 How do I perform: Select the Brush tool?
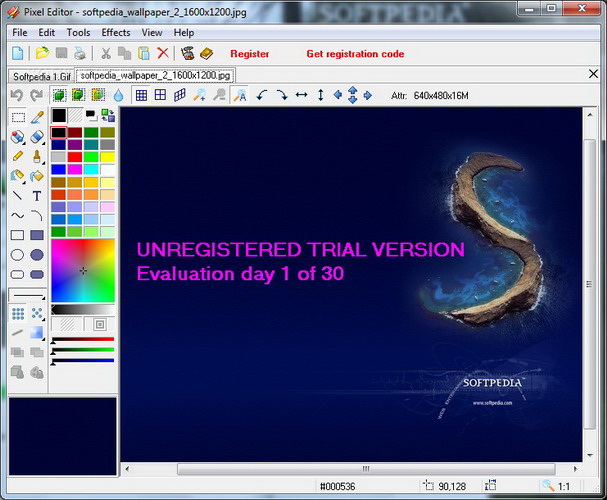(x=37, y=156)
